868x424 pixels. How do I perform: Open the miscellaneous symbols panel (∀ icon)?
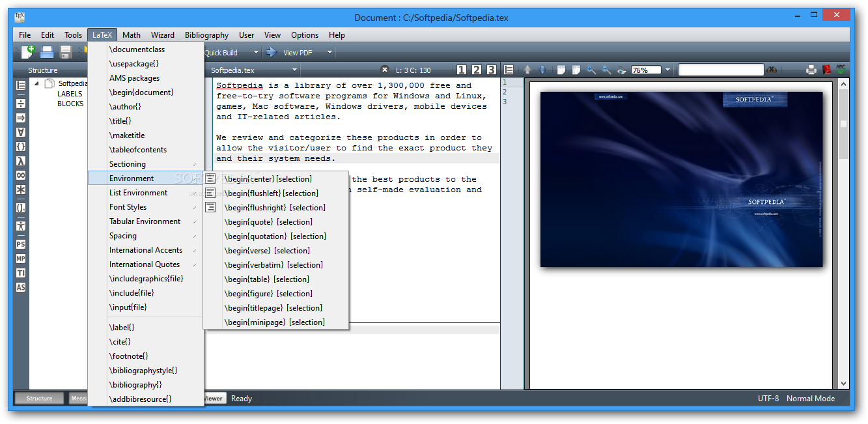(21, 132)
